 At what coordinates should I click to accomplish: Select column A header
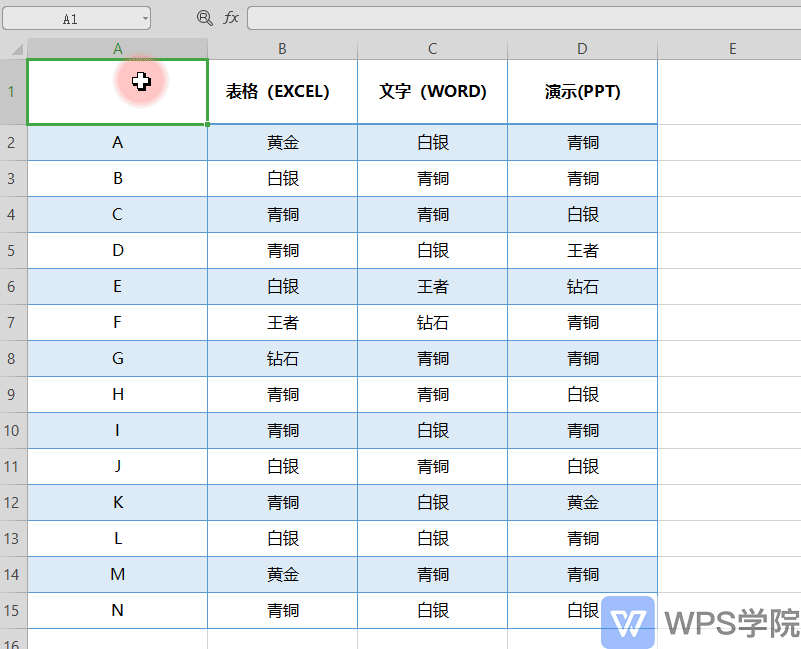pos(117,49)
